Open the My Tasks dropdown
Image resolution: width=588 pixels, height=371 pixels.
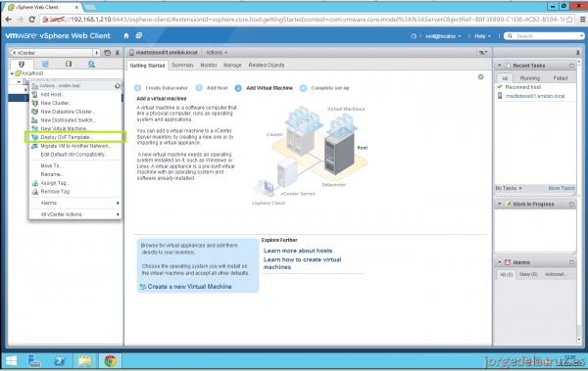pos(509,188)
